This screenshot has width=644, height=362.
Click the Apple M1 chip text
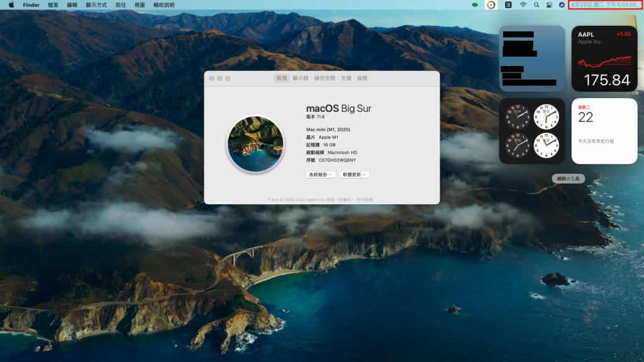click(328, 137)
